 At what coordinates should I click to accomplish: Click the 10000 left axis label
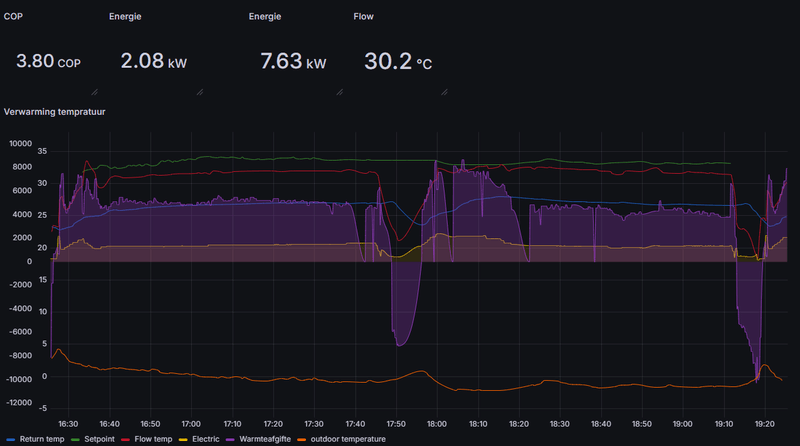point(20,143)
